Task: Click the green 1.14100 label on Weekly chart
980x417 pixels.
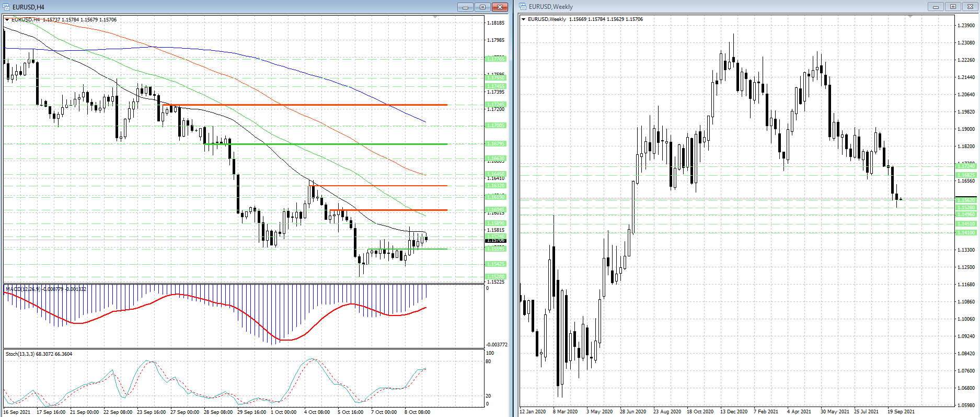Action: point(966,233)
